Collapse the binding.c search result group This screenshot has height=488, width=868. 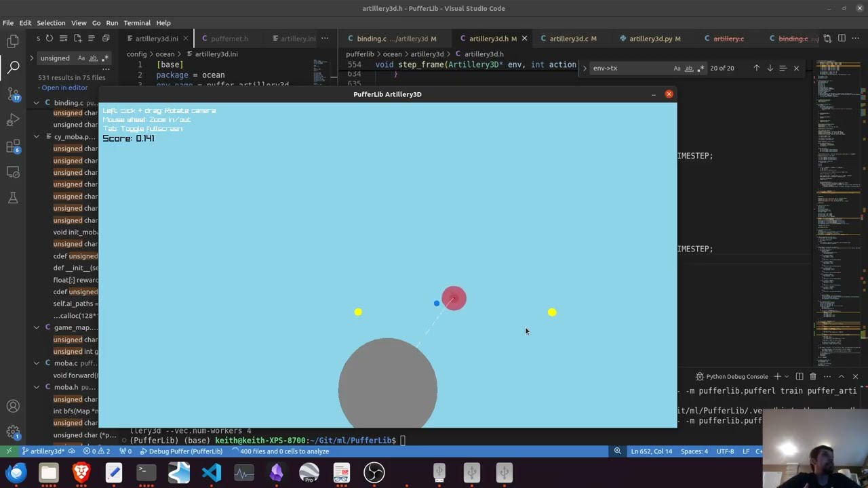pyautogui.click(x=37, y=103)
